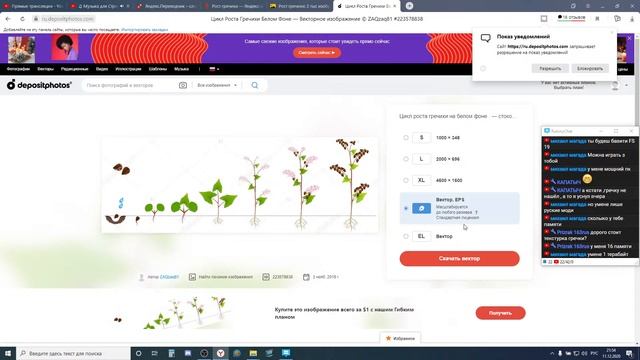Open author ZAQzaq81 link
Screen dimensions: 640x360
pyautogui.click(x=169, y=277)
